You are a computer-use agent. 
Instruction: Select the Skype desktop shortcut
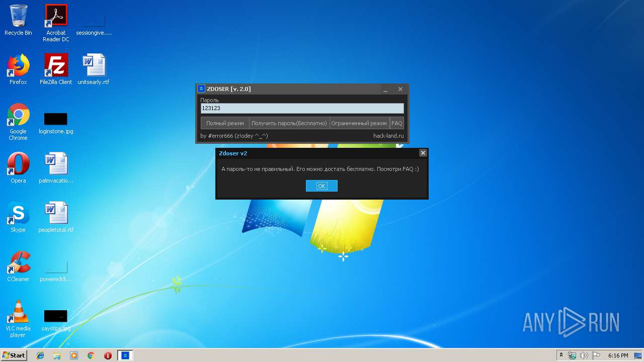coord(18,217)
